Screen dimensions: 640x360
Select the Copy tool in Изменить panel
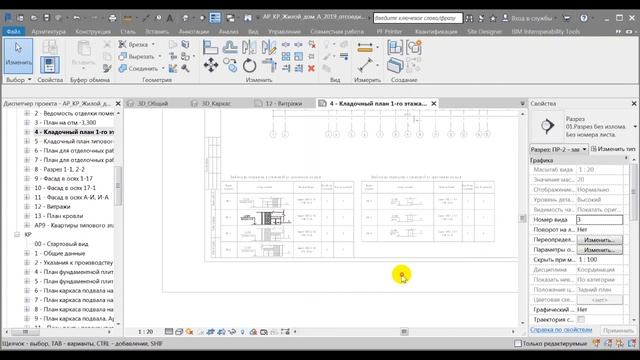(x=230, y=65)
